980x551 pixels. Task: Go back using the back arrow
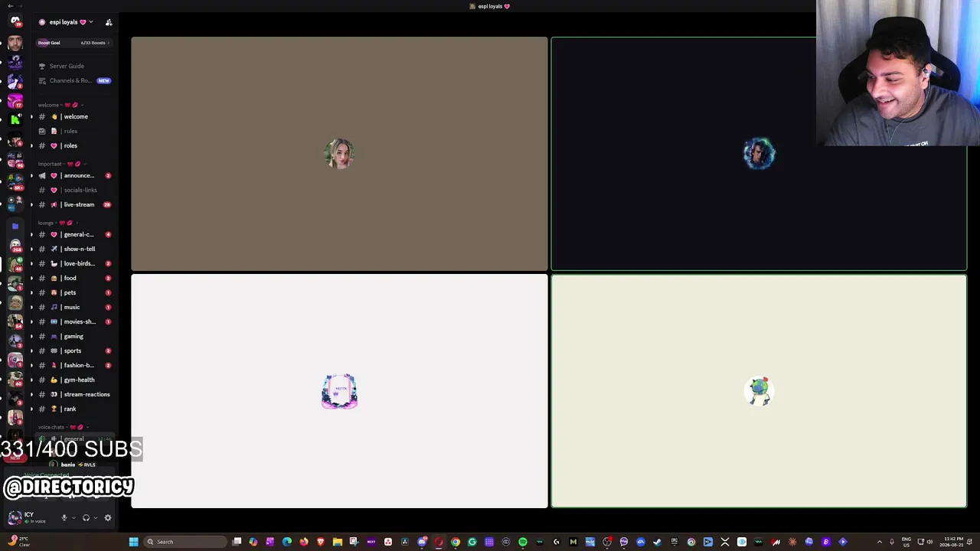(9, 5)
